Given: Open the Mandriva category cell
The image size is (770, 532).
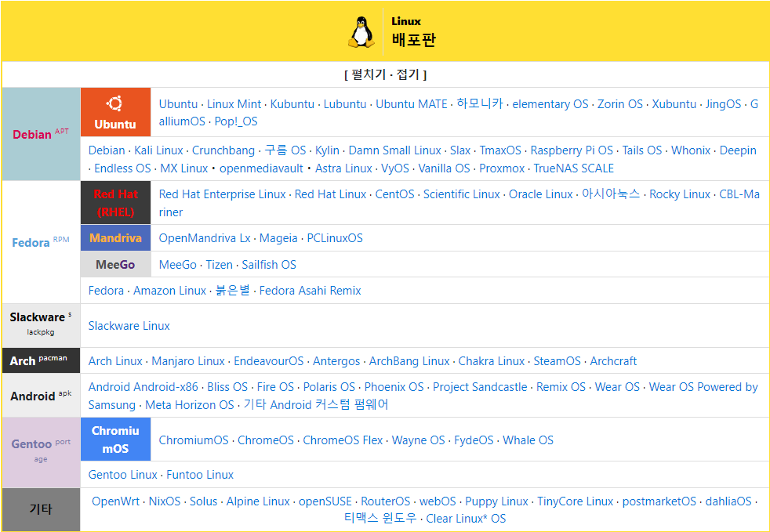Looking at the screenshot, I should tap(115, 238).
